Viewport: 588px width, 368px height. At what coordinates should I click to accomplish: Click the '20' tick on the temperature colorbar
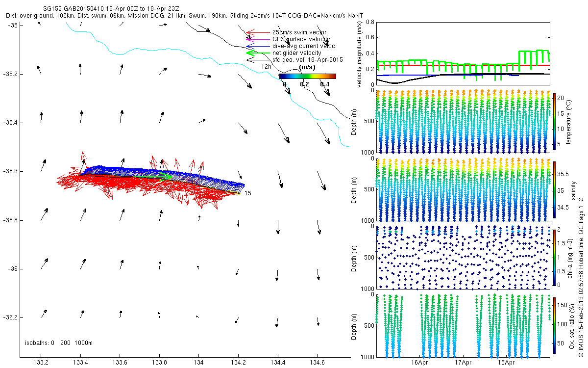[562, 98]
